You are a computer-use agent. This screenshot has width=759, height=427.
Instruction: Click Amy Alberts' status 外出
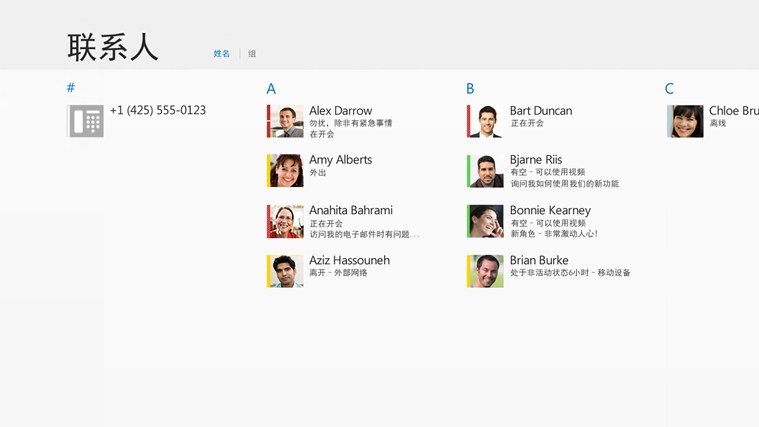(x=318, y=172)
